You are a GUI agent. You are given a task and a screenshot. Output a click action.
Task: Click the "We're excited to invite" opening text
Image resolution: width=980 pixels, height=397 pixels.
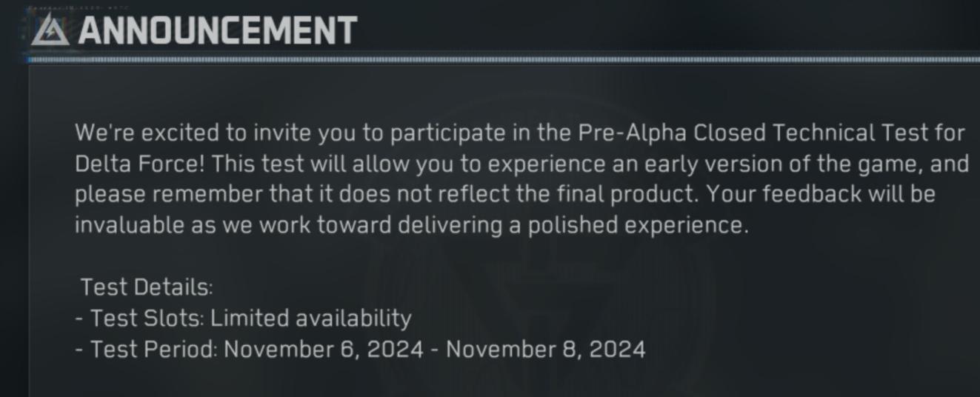click(193, 134)
